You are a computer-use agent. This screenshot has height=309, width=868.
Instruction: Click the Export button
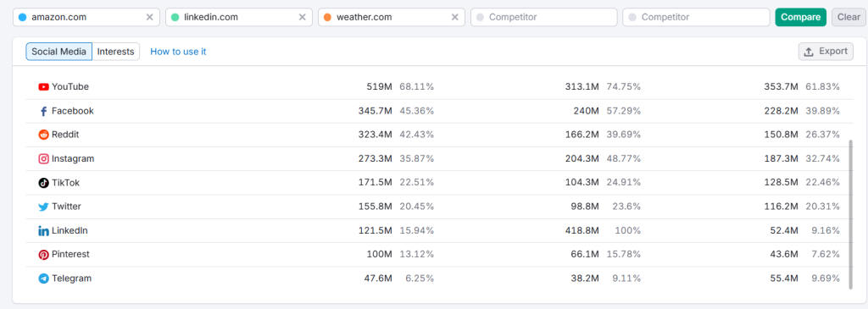826,52
